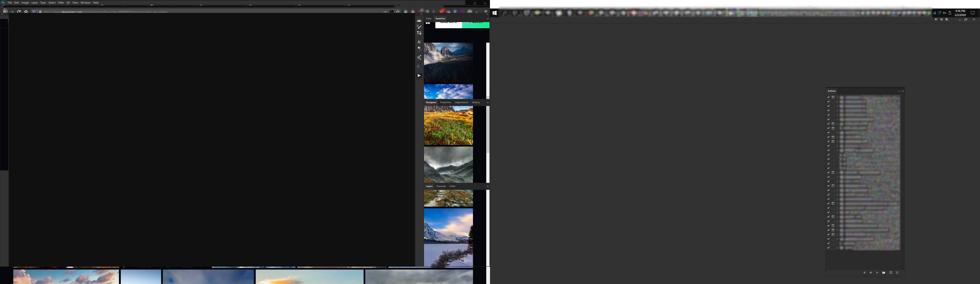Open the Paragraph panel icon

point(419,48)
